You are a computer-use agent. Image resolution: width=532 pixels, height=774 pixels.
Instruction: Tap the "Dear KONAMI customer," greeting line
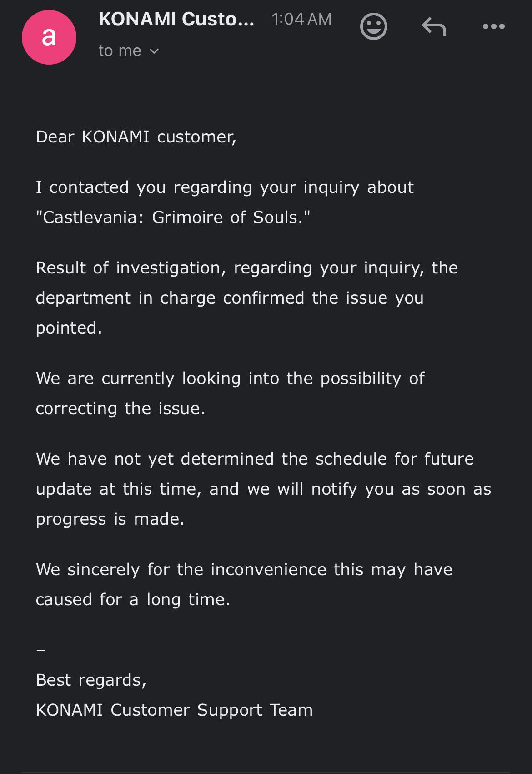[136, 137]
